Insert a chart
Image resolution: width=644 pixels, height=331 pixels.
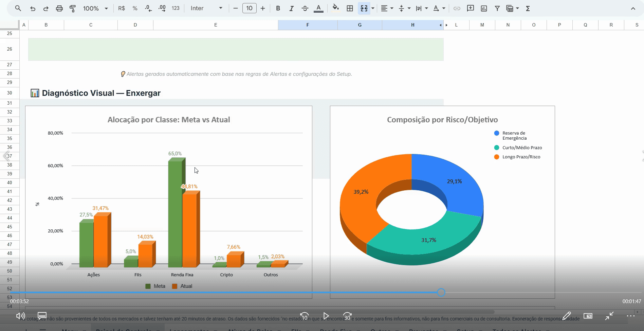[x=484, y=8]
